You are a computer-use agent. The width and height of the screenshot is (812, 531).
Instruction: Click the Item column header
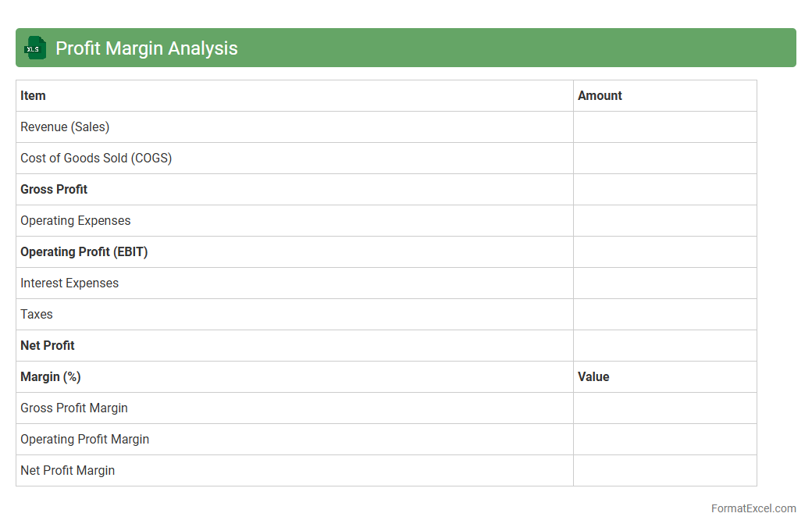(34, 96)
